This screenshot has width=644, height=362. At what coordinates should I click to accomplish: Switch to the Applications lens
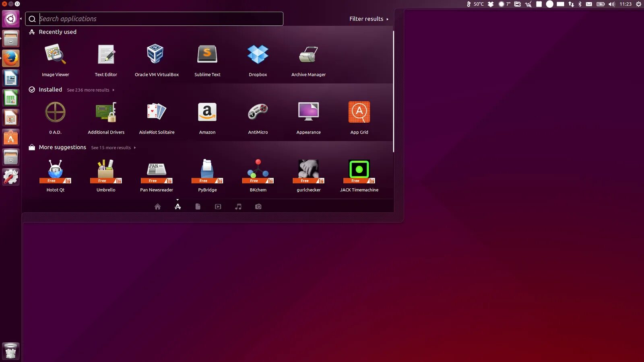[x=178, y=207]
